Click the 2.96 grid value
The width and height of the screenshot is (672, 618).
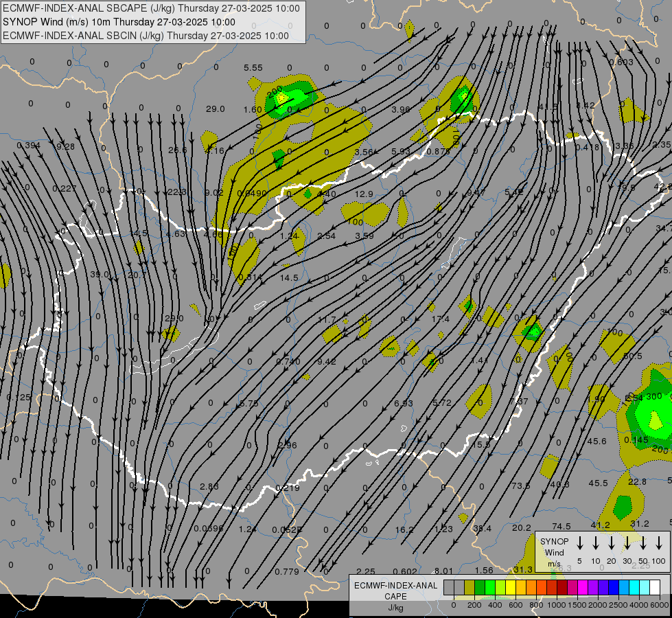click(x=287, y=445)
